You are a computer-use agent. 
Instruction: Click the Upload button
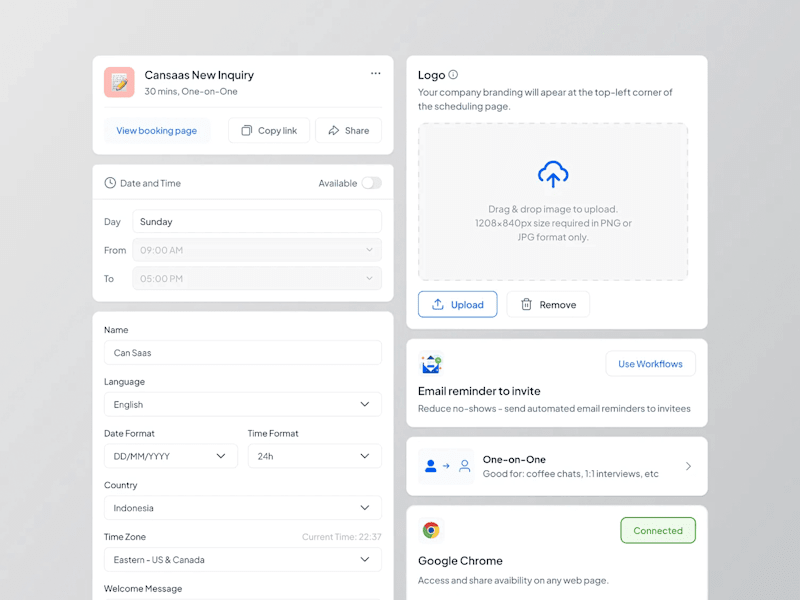458,304
